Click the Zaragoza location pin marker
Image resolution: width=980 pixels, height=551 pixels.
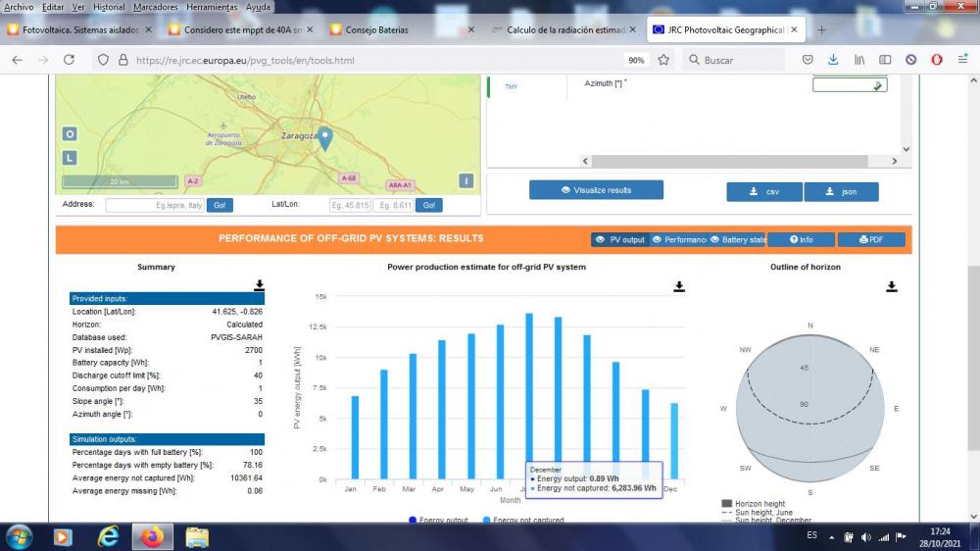[x=325, y=138]
